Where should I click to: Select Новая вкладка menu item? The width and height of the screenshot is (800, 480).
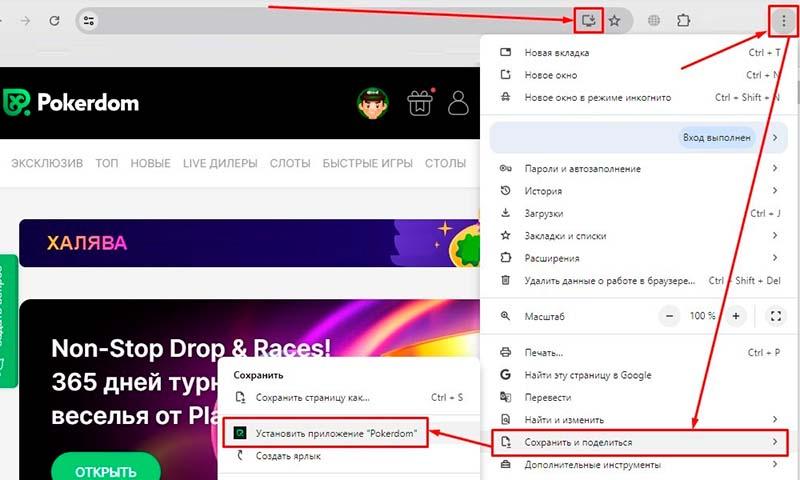point(639,53)
